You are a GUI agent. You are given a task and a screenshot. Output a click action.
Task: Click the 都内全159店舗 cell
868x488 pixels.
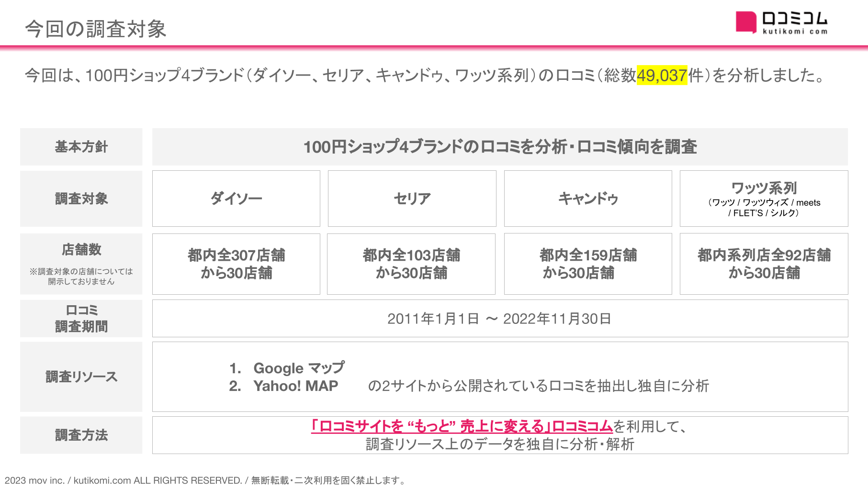[x=588, y=264]
